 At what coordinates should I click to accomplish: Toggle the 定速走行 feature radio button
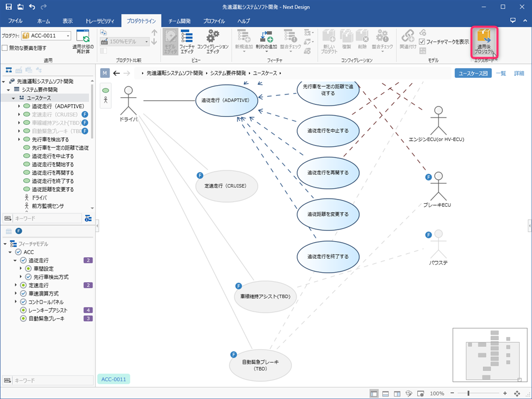point(23,285)
